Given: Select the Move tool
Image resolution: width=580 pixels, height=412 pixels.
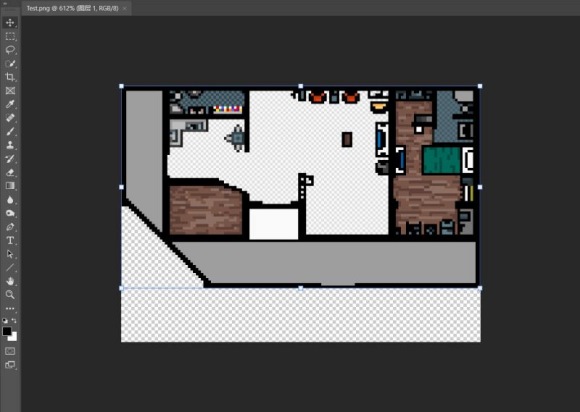Looking at the screenshot, I should click(10, 23).
